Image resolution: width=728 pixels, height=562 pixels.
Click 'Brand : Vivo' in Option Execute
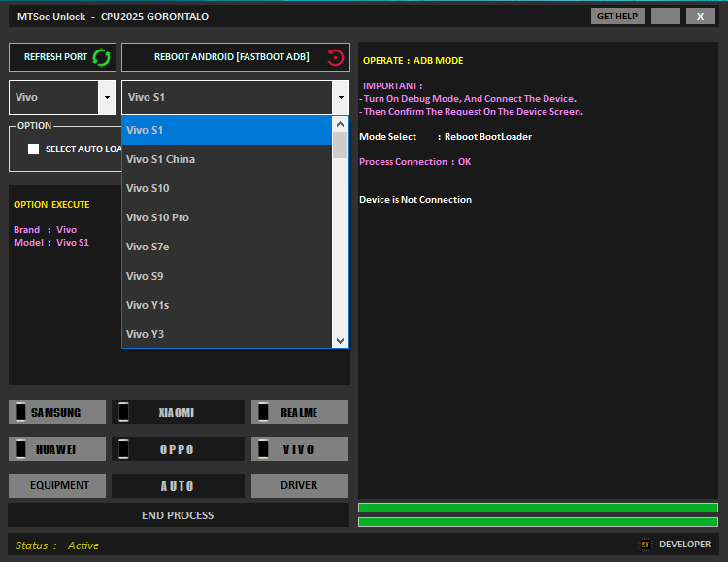click(x=45, y=229)
